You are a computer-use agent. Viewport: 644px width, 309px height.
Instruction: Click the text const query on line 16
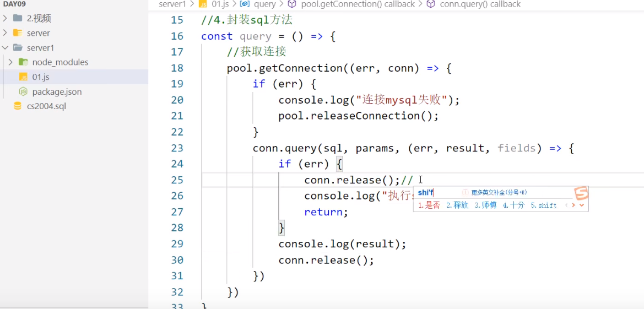236,36
